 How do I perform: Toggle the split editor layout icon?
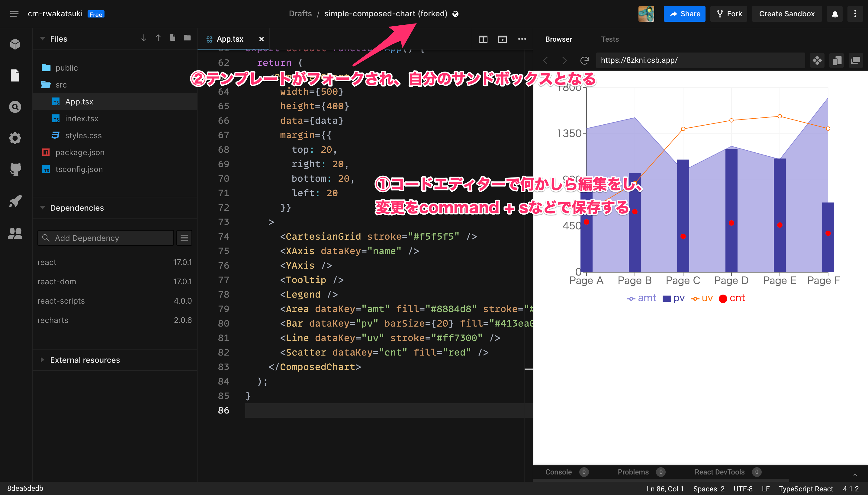[x=483, y=39]
